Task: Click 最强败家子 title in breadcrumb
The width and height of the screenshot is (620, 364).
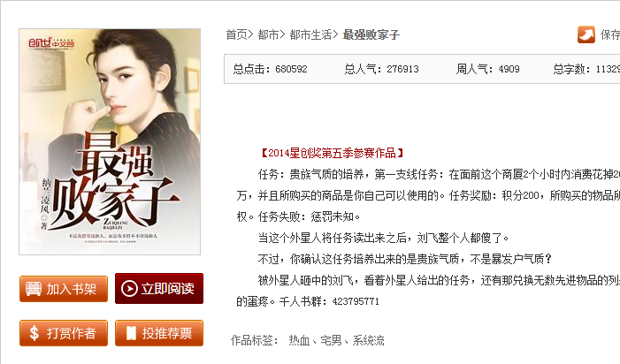Action: click(x=371, y=34)
